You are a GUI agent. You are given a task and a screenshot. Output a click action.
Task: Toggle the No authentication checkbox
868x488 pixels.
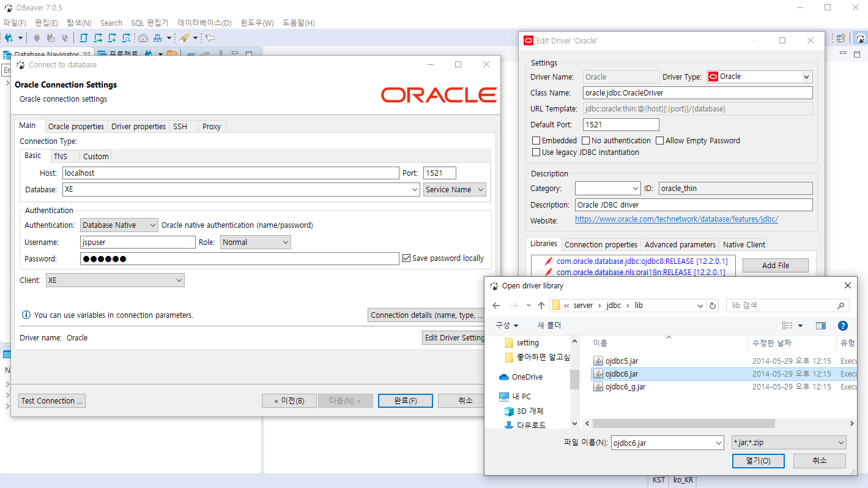pyautogui.click(x=586, y=141)
